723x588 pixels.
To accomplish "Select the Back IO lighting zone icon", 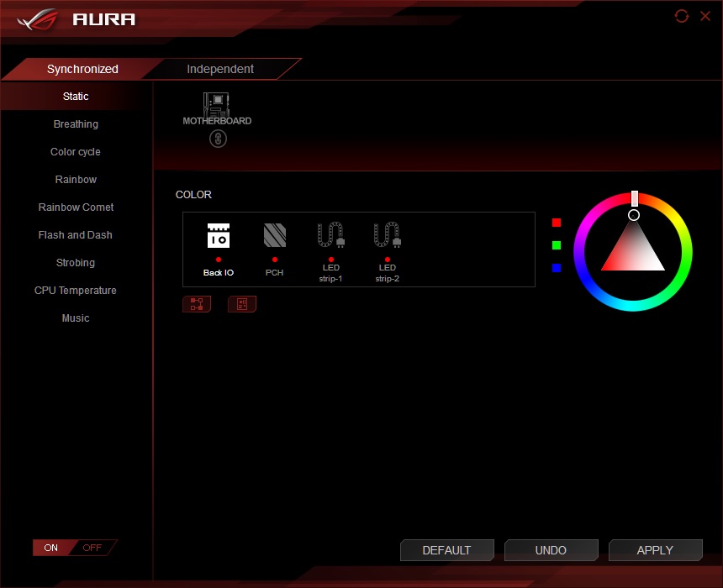I will [x=219, y=235].
